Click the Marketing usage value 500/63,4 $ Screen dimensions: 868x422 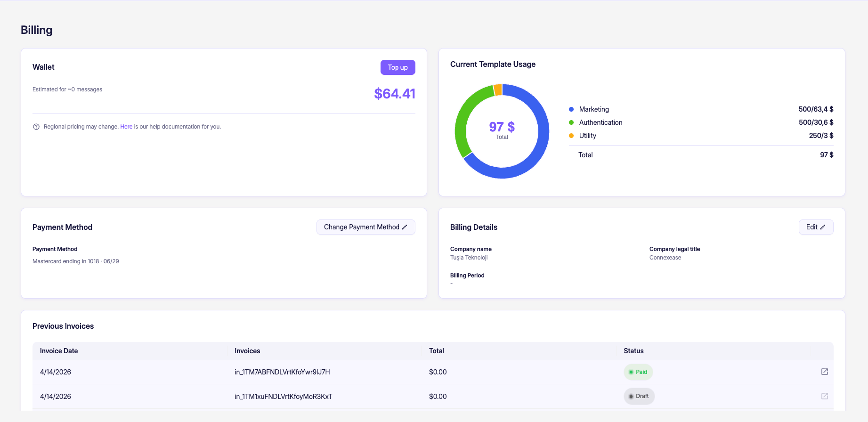[816, 109]
